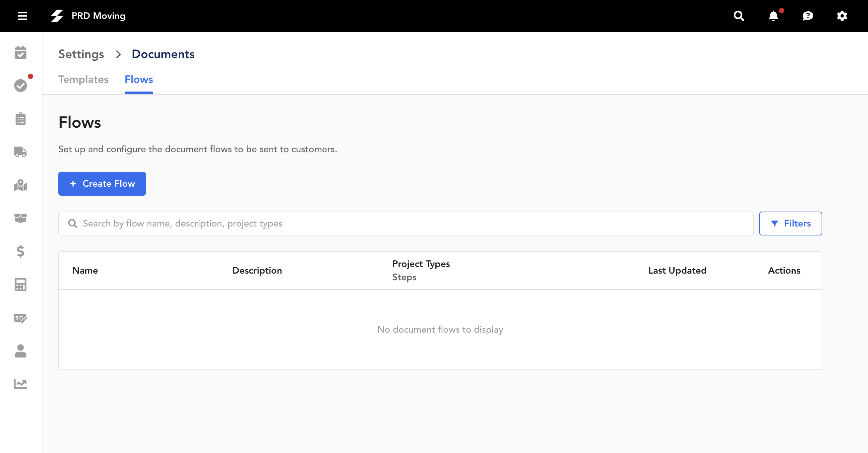This screenshot has height=453, width=868.
Task: Open the settings gear icon
Action: click(x=842, y=16)
